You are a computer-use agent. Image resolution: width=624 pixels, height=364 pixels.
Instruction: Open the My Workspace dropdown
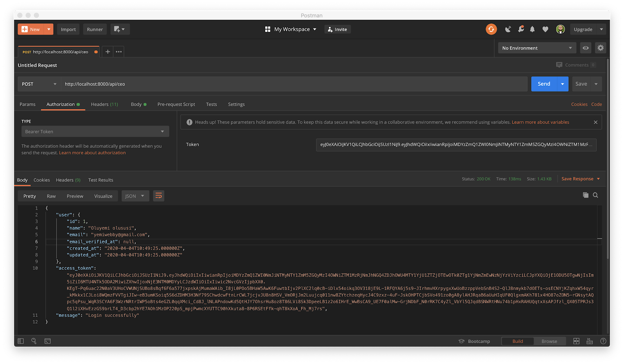click(x=295, y=29)
